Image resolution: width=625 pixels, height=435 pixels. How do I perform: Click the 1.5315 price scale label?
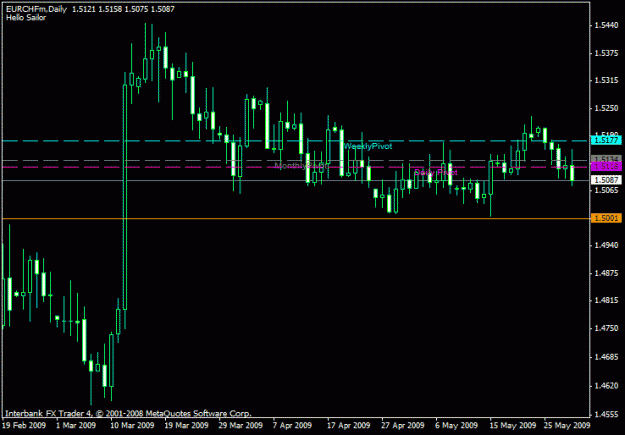606,81
